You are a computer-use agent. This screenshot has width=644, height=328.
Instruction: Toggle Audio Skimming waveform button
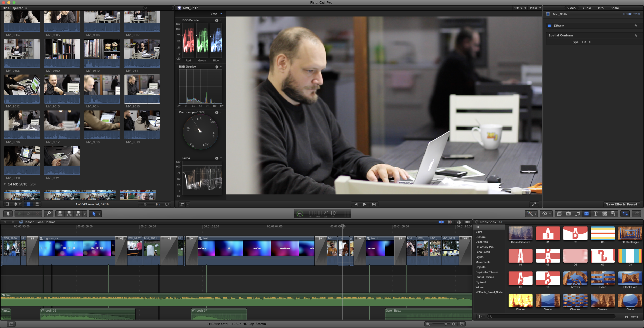pyautogui.click(x=450, y=222)
